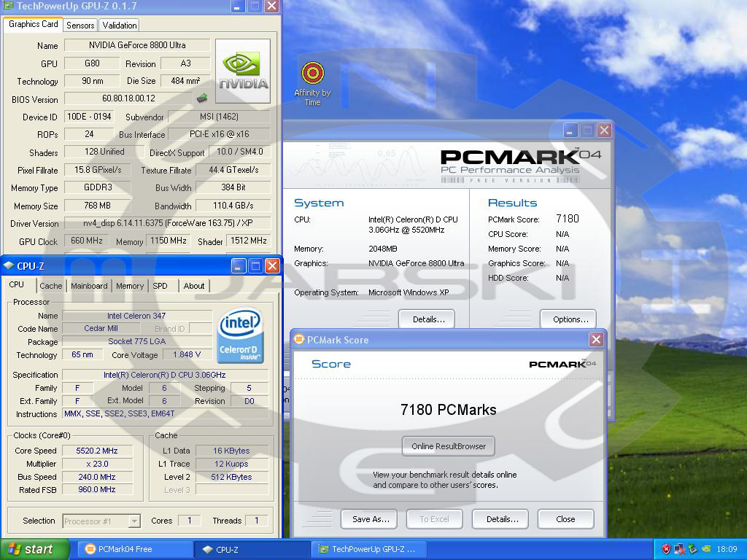Switch to GPU-Z Validation tab
The image size is (747, 560).
pyautogui.click(x=120, y=26)
